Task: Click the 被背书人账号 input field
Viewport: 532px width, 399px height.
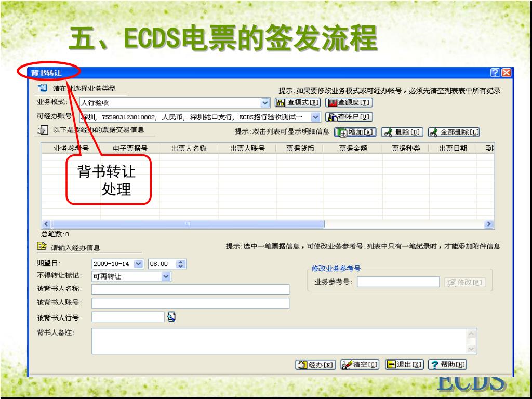Action: click(190, 303)
